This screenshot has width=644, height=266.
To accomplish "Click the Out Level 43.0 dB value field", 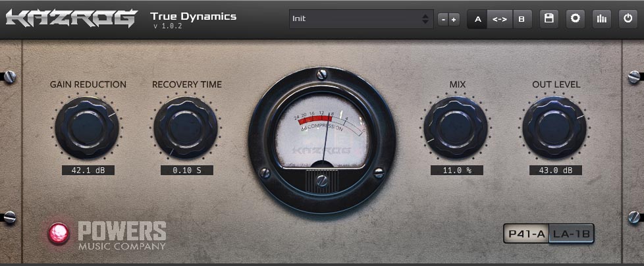I will 555,170.
